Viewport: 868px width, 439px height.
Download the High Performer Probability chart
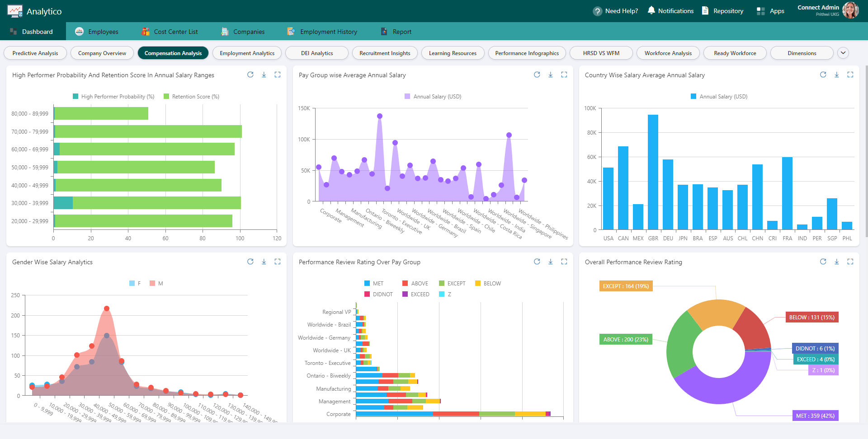pyautogui.click(x=264, y=75)
